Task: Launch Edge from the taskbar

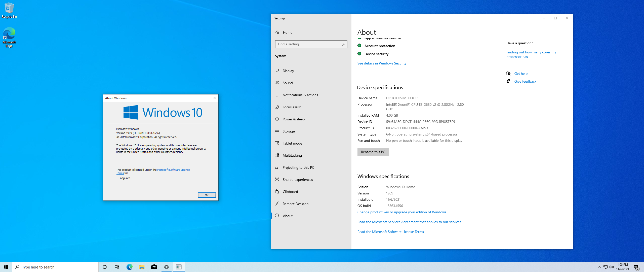Action: 129,267
